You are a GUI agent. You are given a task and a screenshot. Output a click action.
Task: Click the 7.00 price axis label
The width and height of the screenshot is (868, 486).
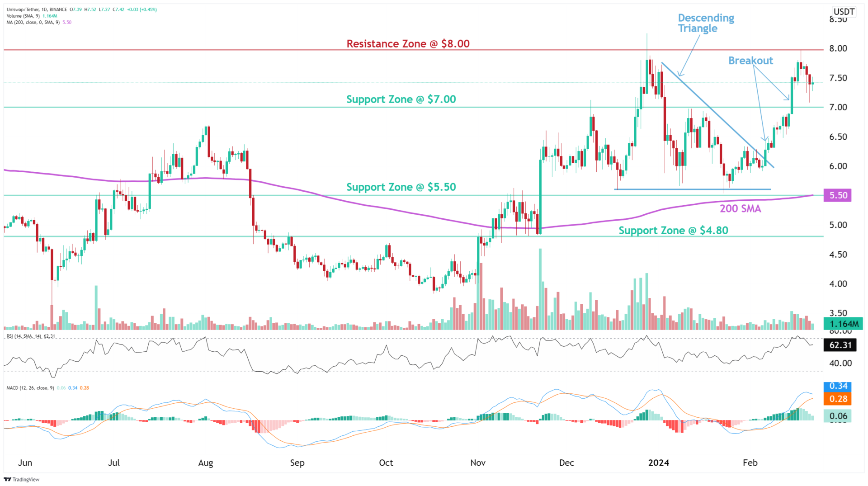point(838,107)
